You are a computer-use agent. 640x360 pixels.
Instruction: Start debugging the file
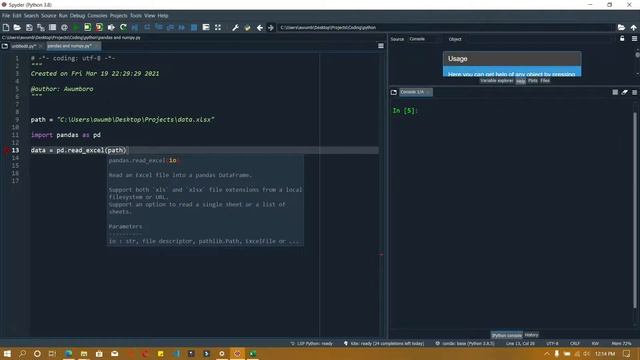coord(135,27)
